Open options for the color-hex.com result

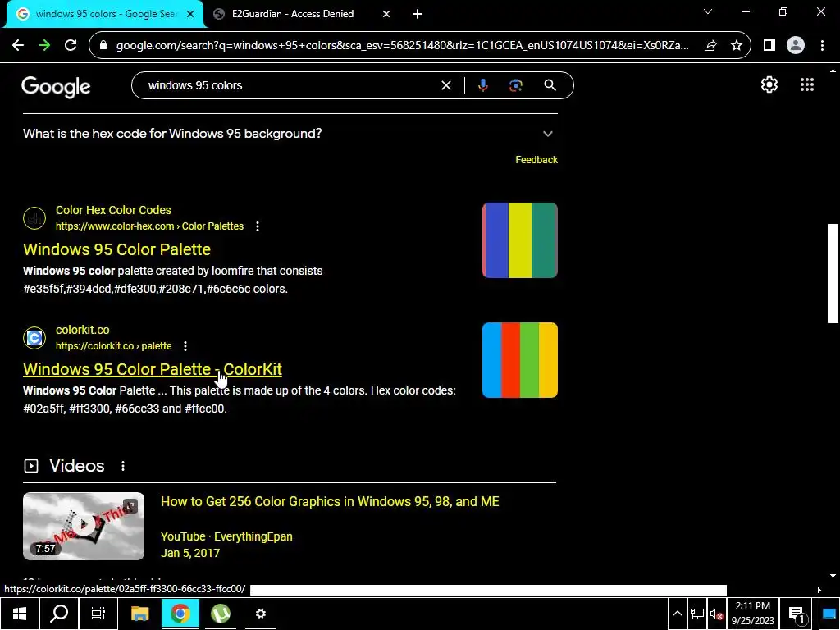(x=258, y=226)
